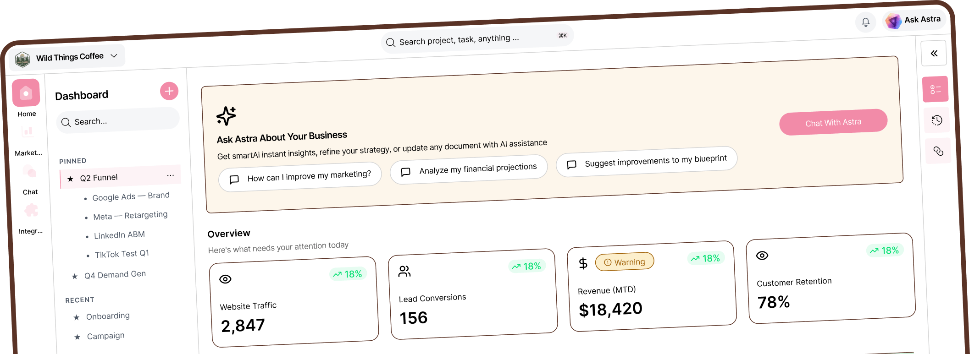
Task: Click Chat With Astra button
Action: 833,122
